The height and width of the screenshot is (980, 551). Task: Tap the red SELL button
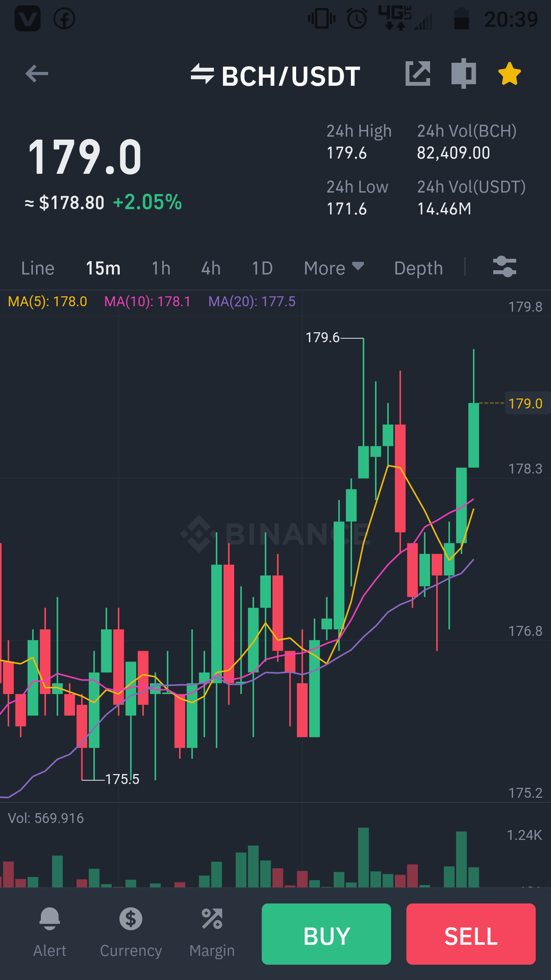[x=471, y=934]
